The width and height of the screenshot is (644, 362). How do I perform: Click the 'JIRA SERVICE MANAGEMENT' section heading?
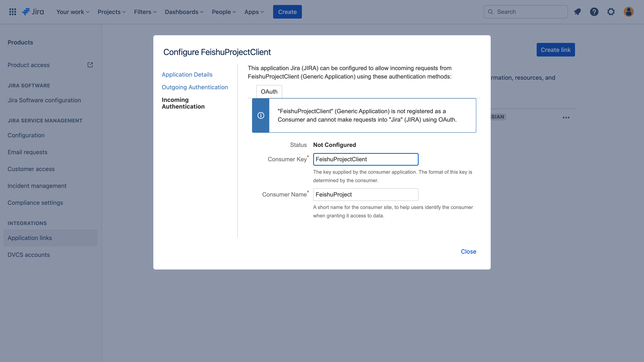click(45, 121)
